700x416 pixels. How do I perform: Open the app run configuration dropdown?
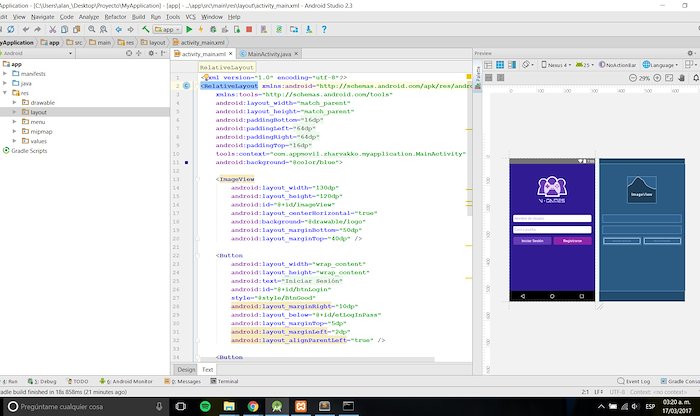tap(167, 29)
